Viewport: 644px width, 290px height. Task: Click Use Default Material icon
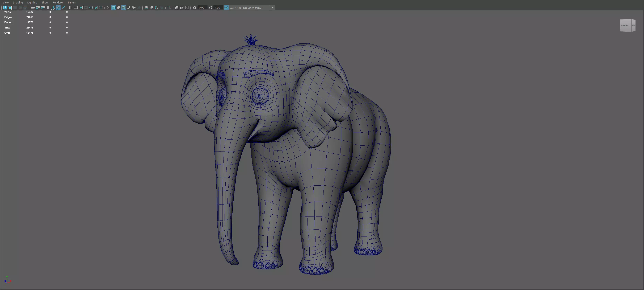(119, 8)
